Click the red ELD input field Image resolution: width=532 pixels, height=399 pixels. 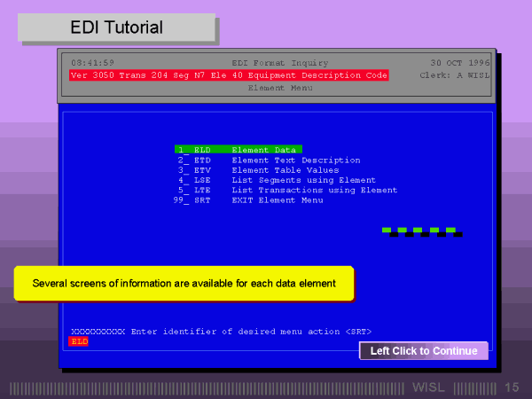point(80,341)
